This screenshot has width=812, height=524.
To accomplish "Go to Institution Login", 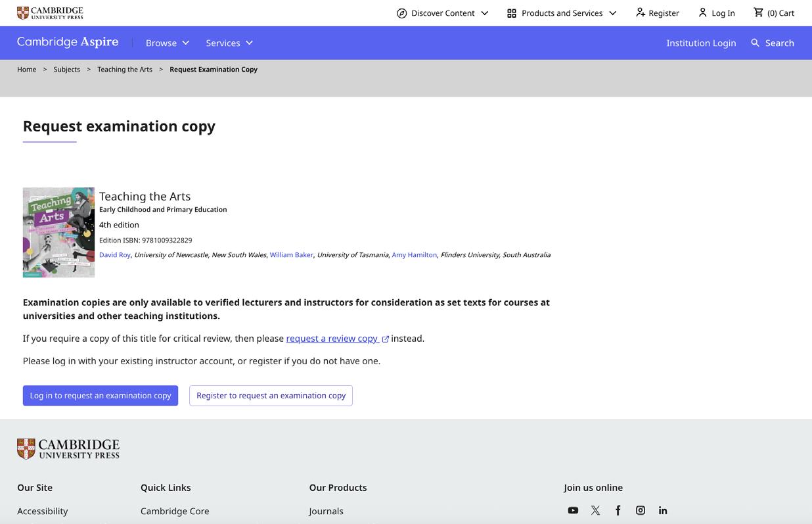I will pyautogui.click(x=701, y=43).
